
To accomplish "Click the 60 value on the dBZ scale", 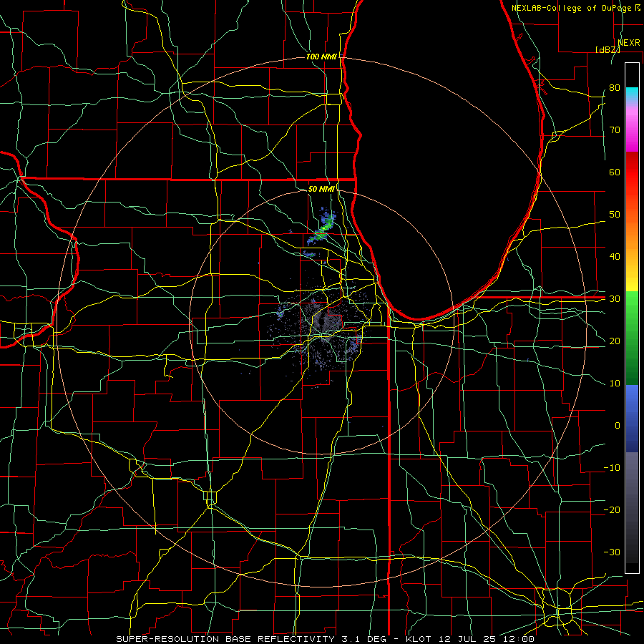I will click(x=615, y=172).
